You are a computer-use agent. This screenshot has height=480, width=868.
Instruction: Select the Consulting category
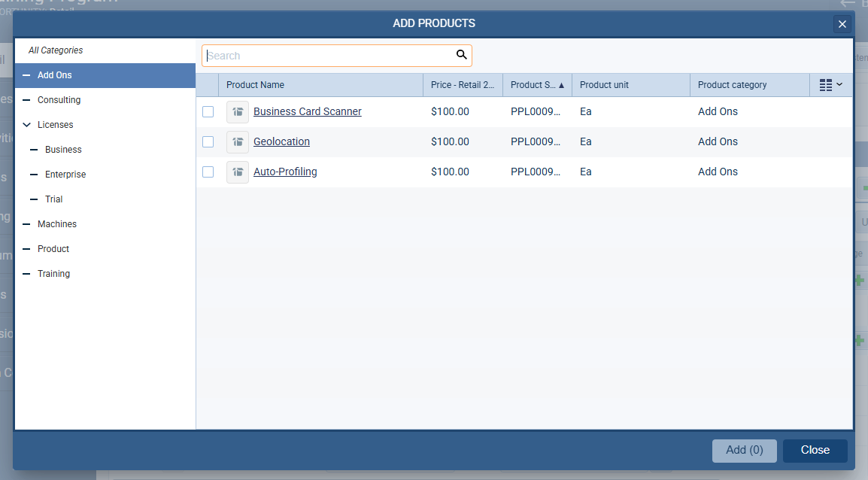(x=58, y=99)
